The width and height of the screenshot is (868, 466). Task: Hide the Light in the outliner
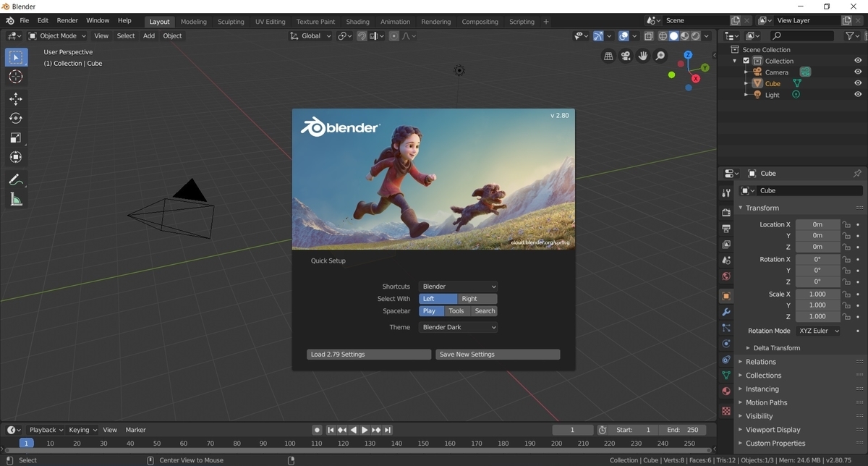(x=858, y=95)
